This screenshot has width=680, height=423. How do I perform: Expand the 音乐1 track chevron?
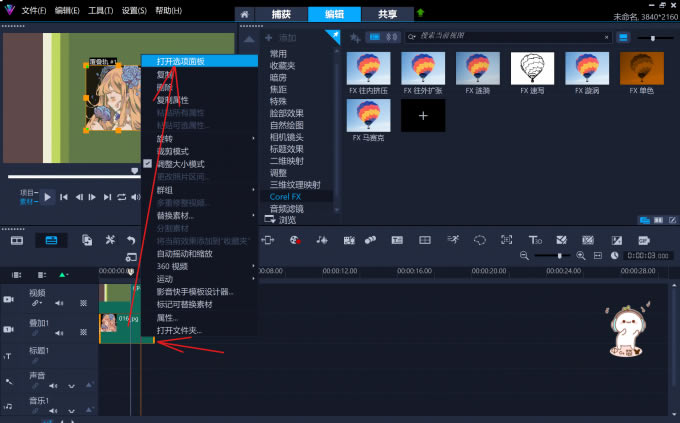72,410
